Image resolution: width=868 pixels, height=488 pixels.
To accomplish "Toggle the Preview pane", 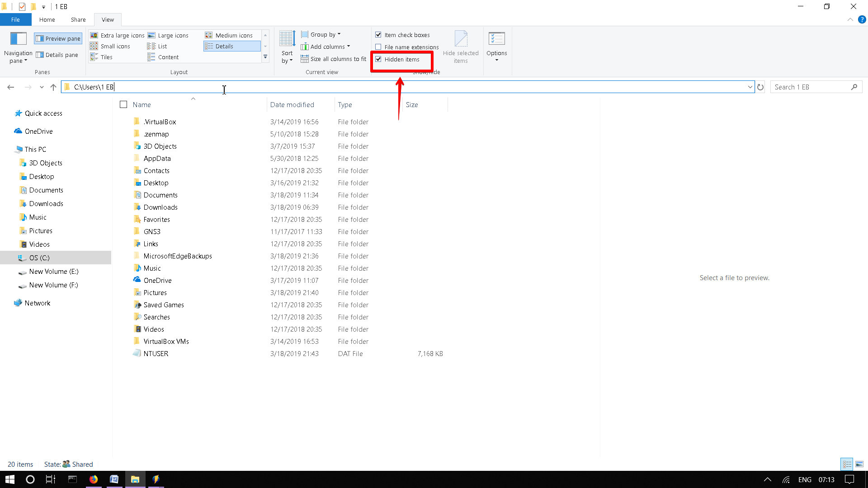I will (x=57, y=38).
